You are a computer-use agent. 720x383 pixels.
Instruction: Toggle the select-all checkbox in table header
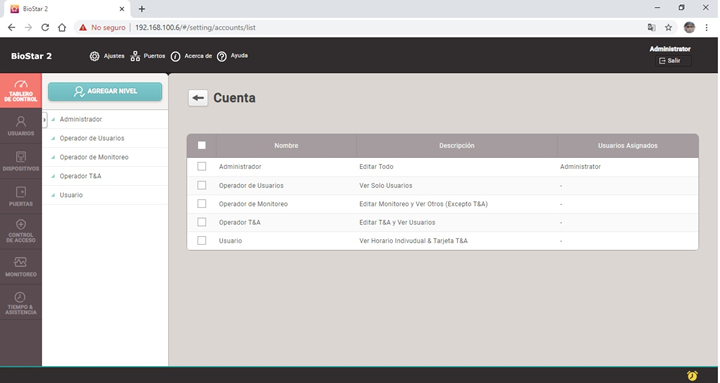pos(202,145)
